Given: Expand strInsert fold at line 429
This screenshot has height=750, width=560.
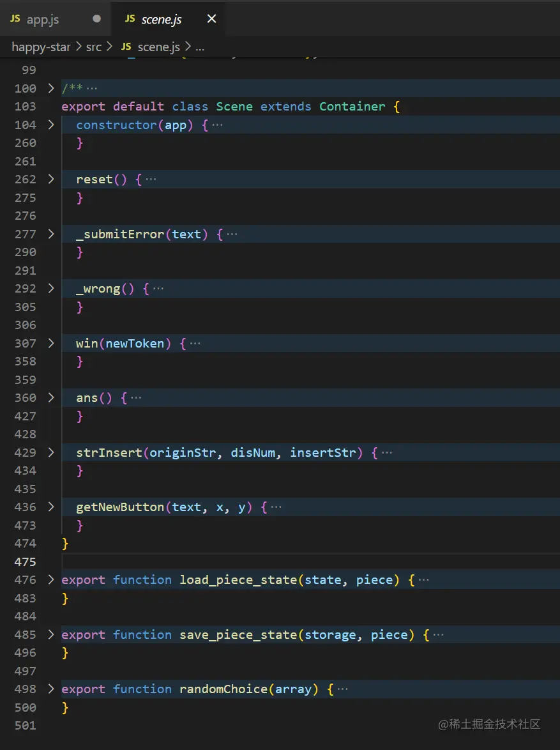Looking at the screenshot, I should (x=51, y=452).
